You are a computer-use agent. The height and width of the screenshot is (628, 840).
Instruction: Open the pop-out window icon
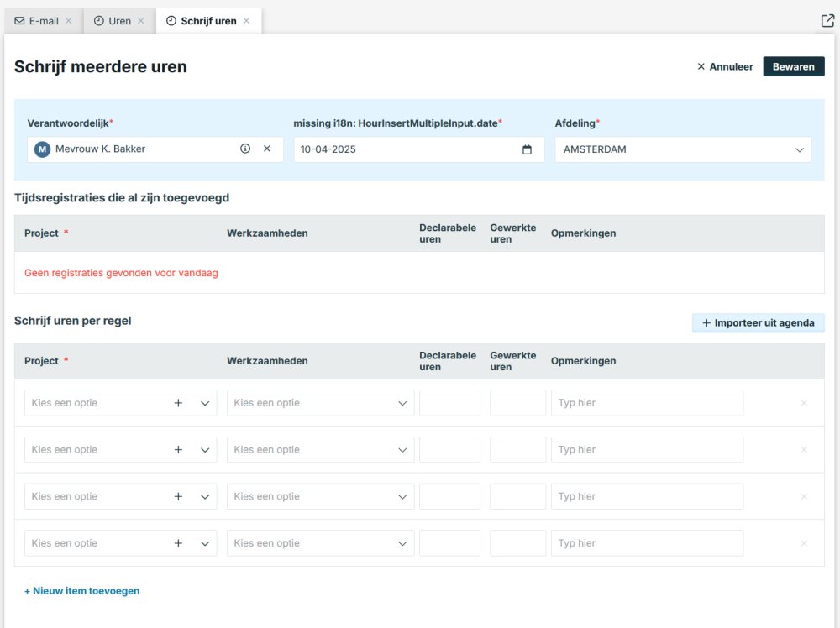827,21
